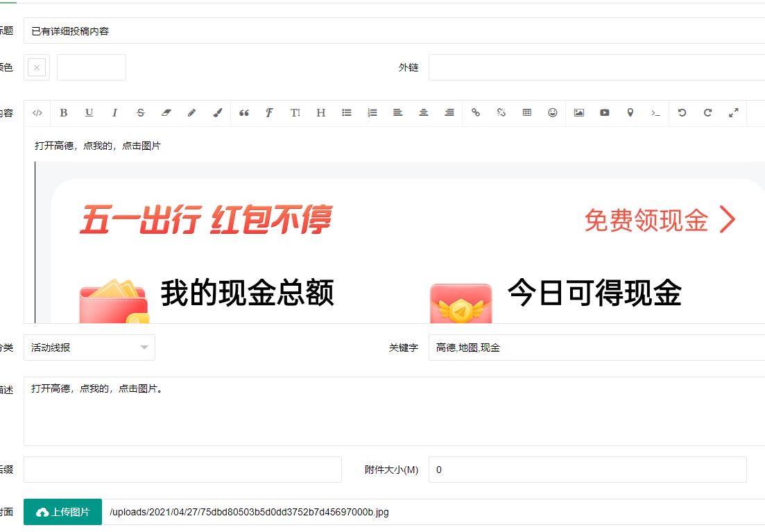Screen dimensions: 765x532
Task: Insert an image into the content
Action: click(x=578, y=112)
